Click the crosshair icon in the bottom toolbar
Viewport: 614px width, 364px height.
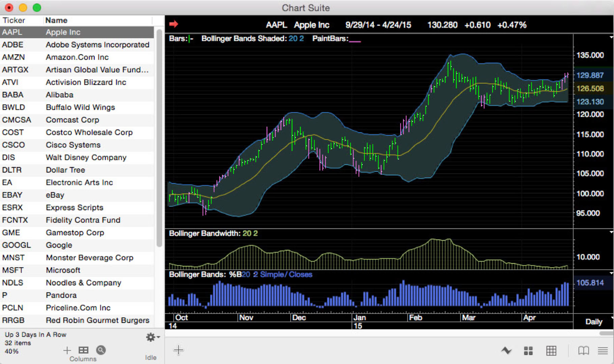(x=178, y=350)
